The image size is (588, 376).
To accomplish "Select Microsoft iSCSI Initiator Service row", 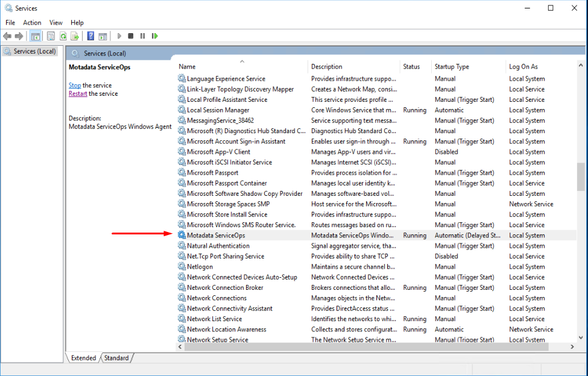I will tap(376, 162).
